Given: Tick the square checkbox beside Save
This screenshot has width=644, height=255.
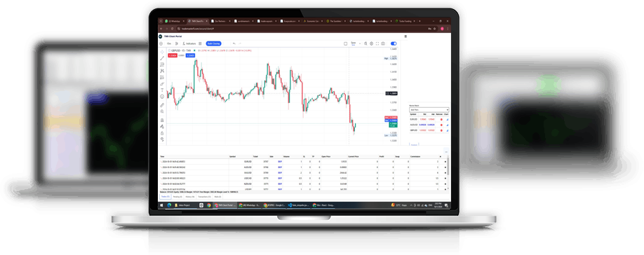Looking at the screenshot, I should (345, 43).
